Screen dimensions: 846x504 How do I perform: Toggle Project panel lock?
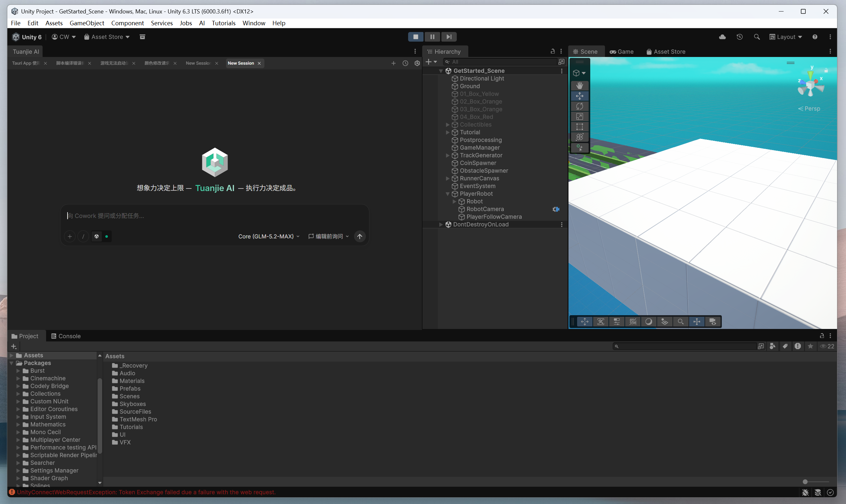point(822,336)
